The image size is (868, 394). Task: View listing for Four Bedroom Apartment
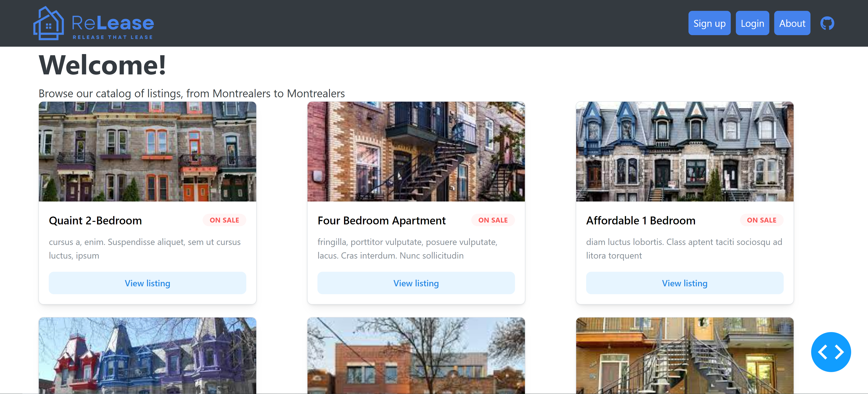click(416, 283)
